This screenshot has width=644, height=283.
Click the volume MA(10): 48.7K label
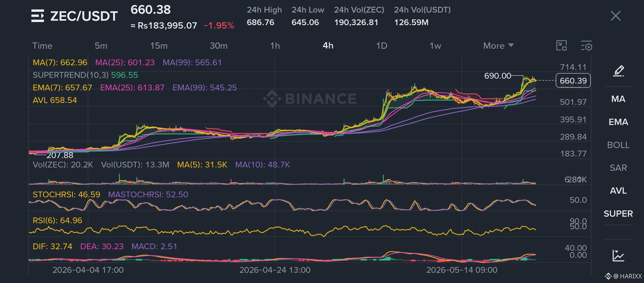[263, 165]
